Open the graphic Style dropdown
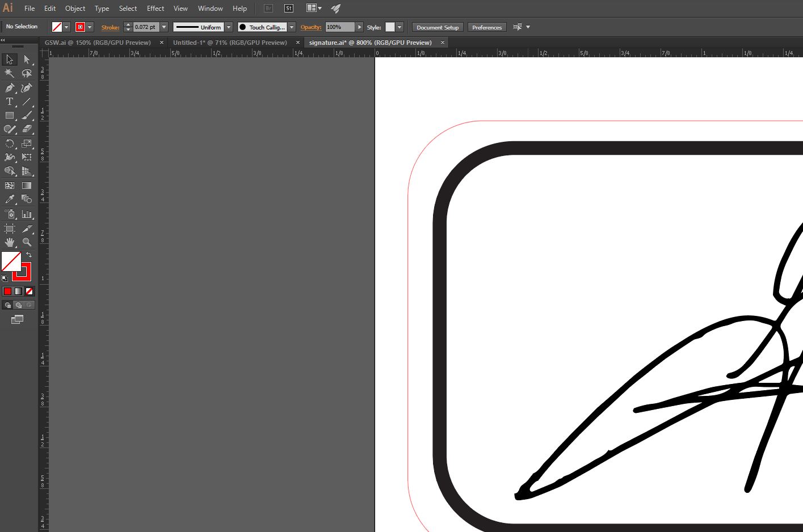The width and height of the screenshot is (803, 532). coord(400,27)
